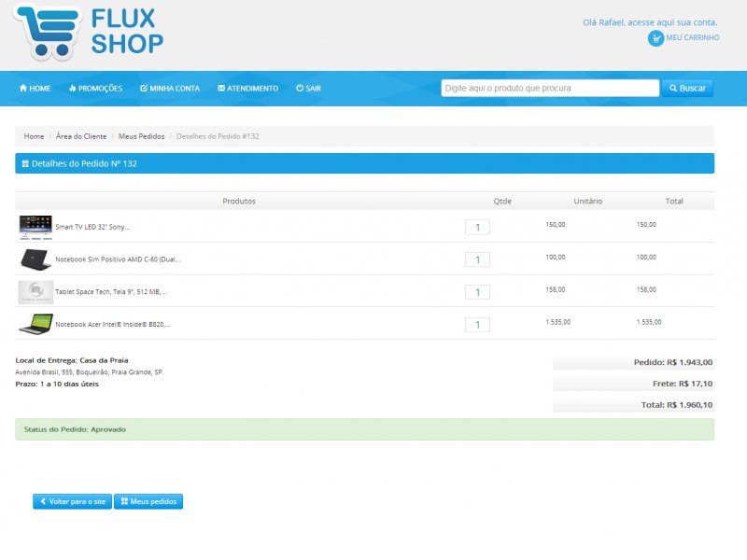Select the quantity field for Notebook Acer
The height and width of the screenshot is (560, 747).
click(x=477, y=325)
